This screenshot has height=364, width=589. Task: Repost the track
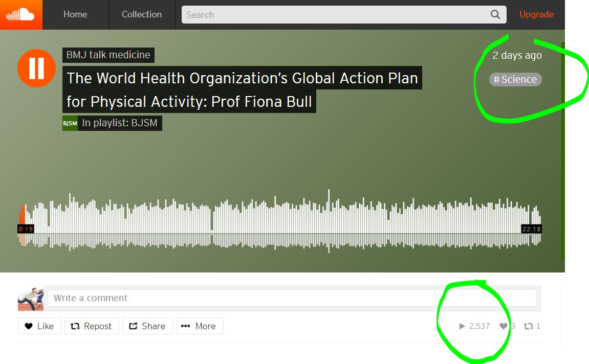click(x=92, y=326)
